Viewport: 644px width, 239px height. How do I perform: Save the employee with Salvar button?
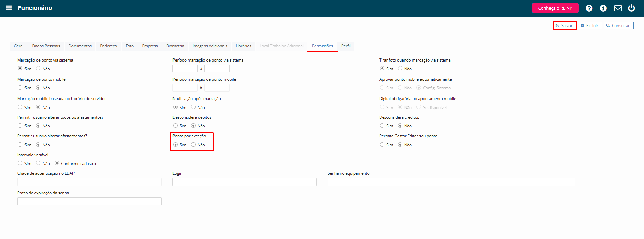coord(564,26)
